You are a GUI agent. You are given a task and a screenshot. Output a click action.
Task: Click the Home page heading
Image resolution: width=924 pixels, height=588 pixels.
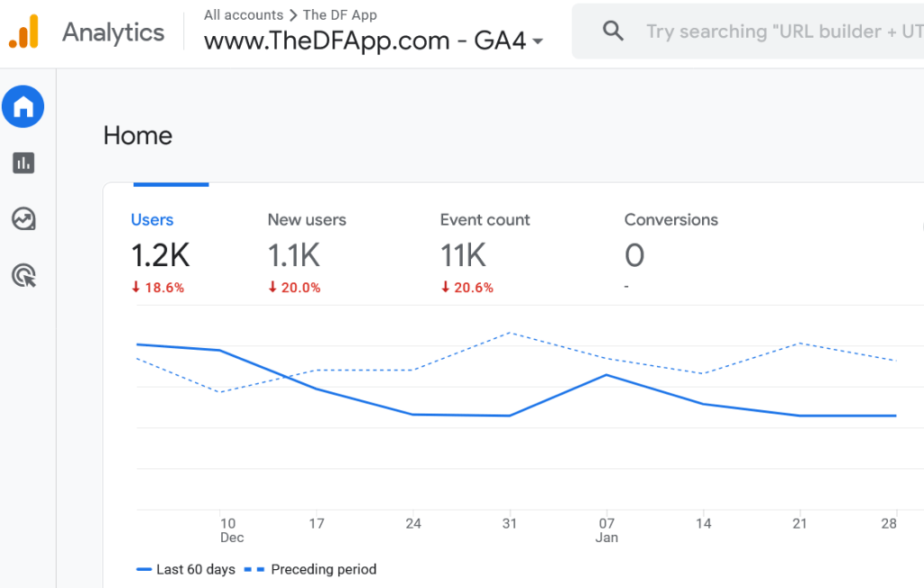tap(138, 136)
